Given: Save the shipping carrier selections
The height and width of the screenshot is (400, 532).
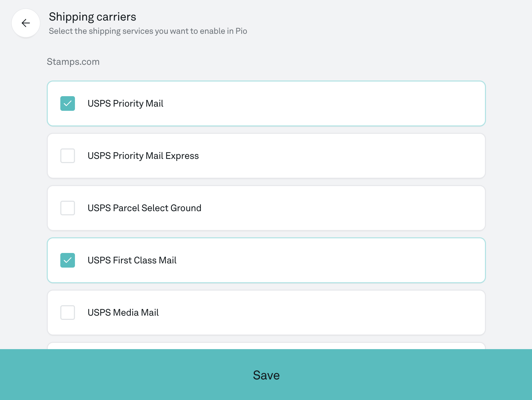Looking at the screenshot, I should 266,375.
